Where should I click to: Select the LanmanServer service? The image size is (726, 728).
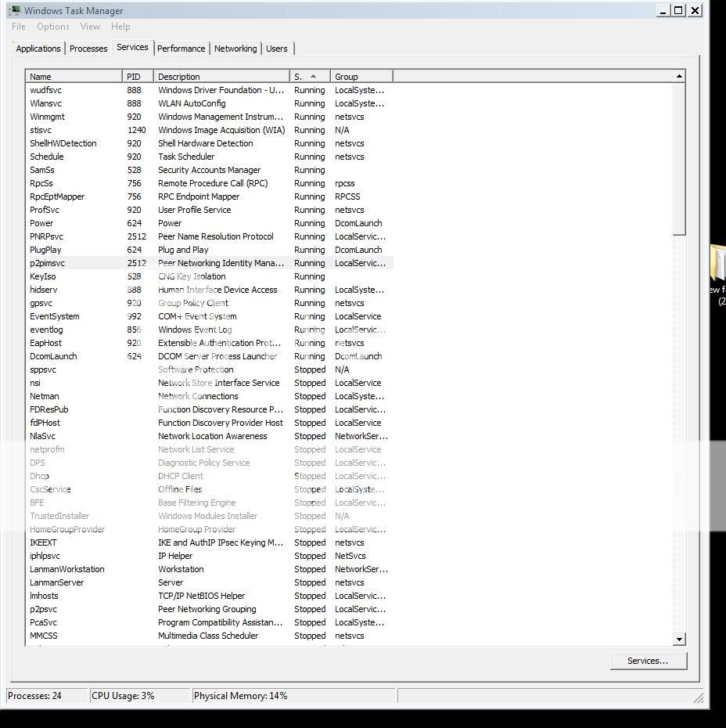210,582
